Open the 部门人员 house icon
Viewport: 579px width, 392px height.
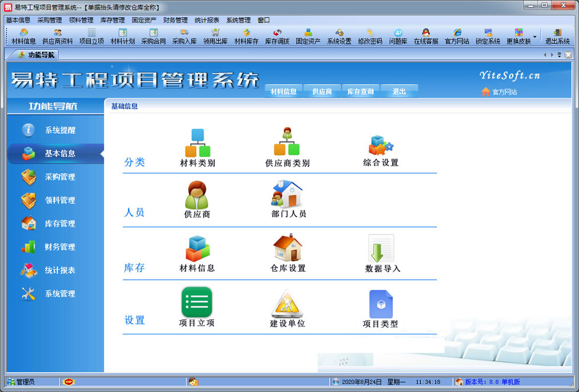tap(288, 195)
